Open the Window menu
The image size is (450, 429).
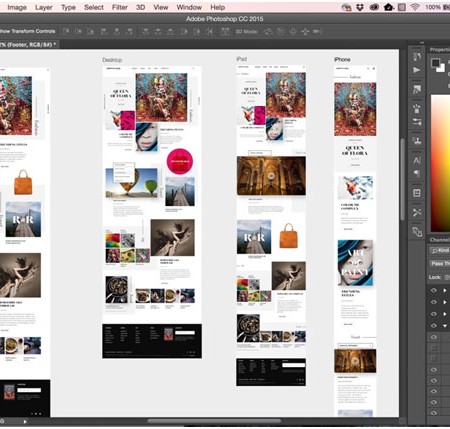point(189,7)
